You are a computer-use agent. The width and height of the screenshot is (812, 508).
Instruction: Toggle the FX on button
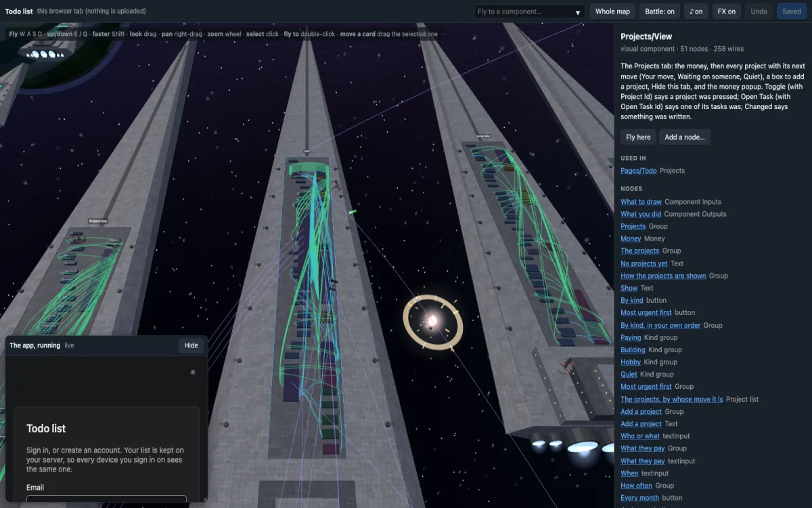(727, 12)
